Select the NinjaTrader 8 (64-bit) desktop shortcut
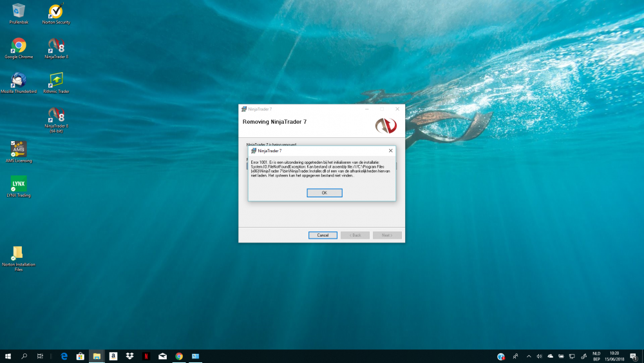Screen dimensions: 644x363 click(x=56, y=115)
